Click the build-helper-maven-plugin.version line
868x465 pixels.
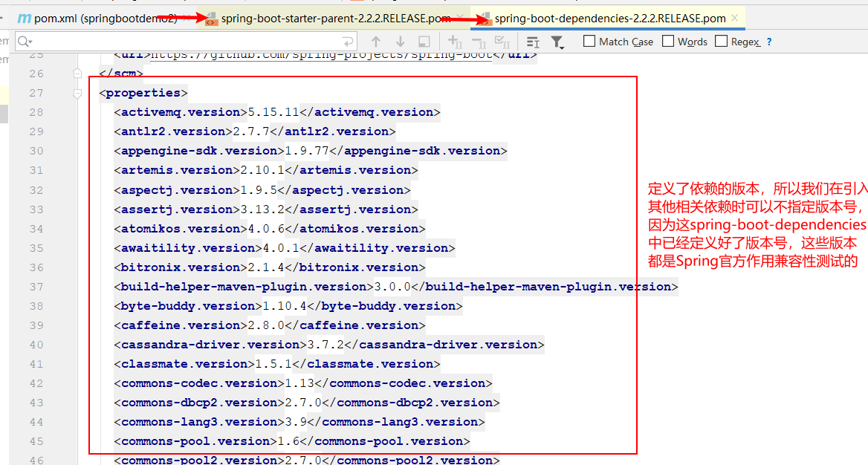[396, 287]
